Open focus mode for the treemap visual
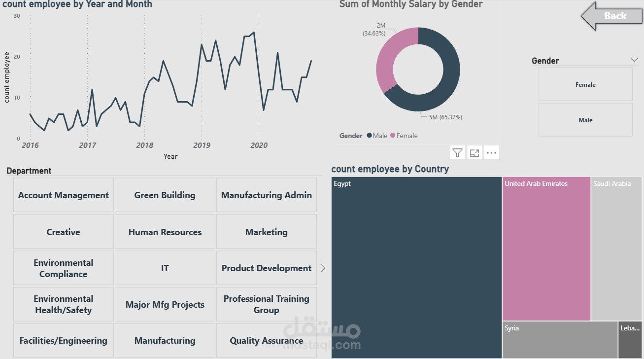 click(475, 153)
